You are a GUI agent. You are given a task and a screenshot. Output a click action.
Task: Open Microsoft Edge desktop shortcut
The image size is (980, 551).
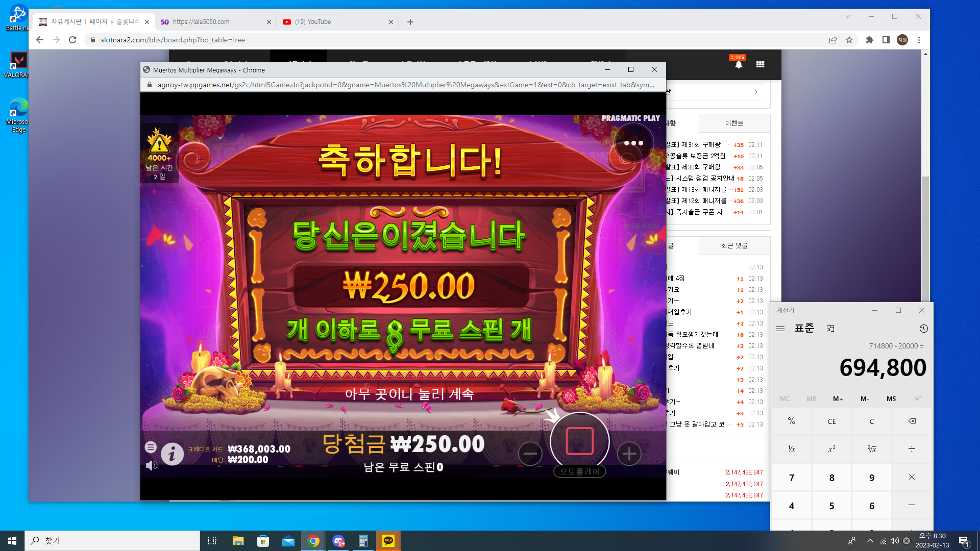click(x=19, y=115)
